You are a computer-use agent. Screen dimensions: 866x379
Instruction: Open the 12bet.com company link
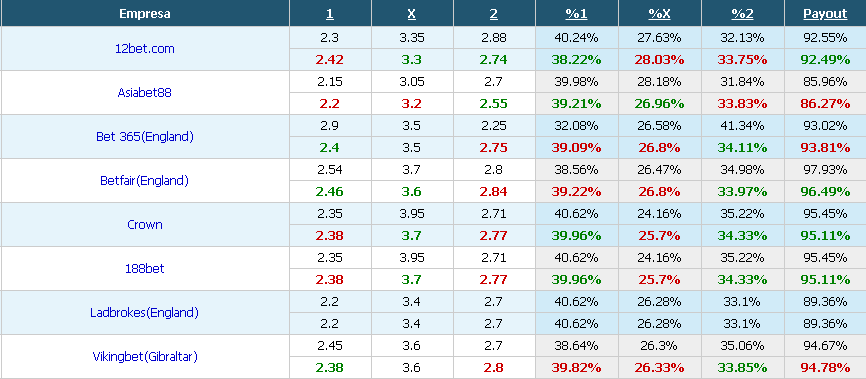[x=145, y=49]
